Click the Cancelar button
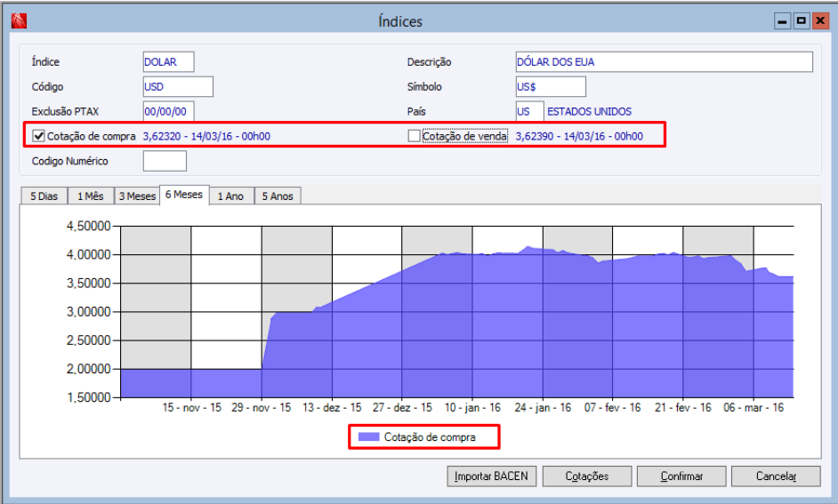838x504 pixels. [x=776, y=476]
